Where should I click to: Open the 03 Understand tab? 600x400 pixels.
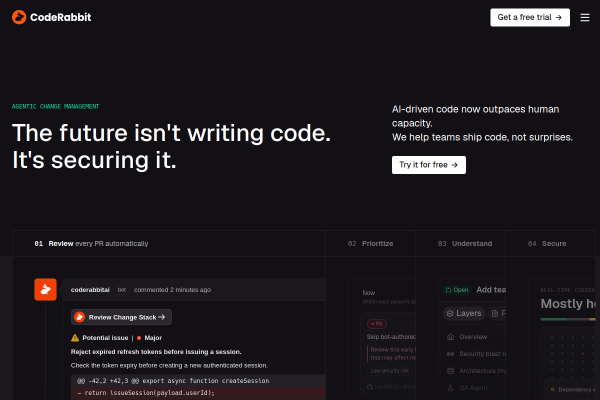click(x=460, y=244)
